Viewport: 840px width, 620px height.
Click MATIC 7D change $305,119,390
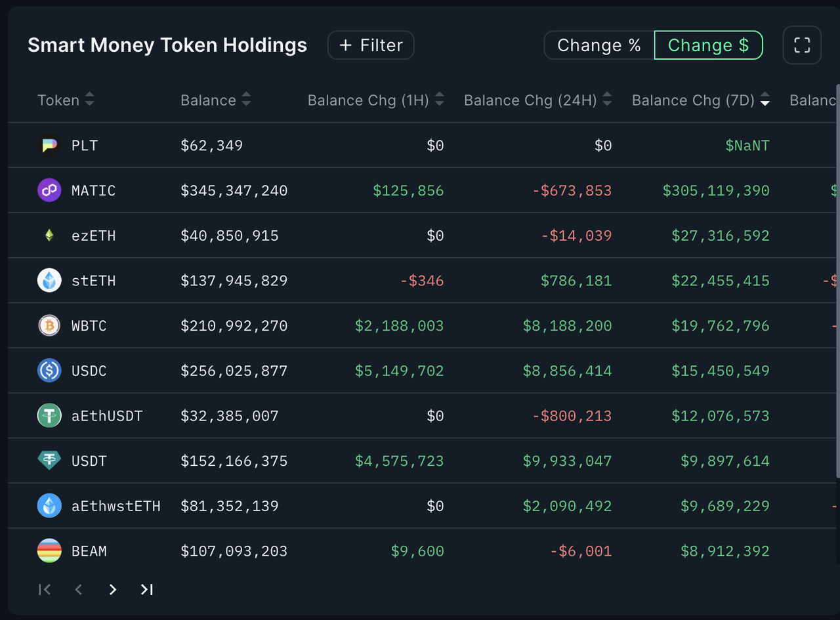coord(716,191)
